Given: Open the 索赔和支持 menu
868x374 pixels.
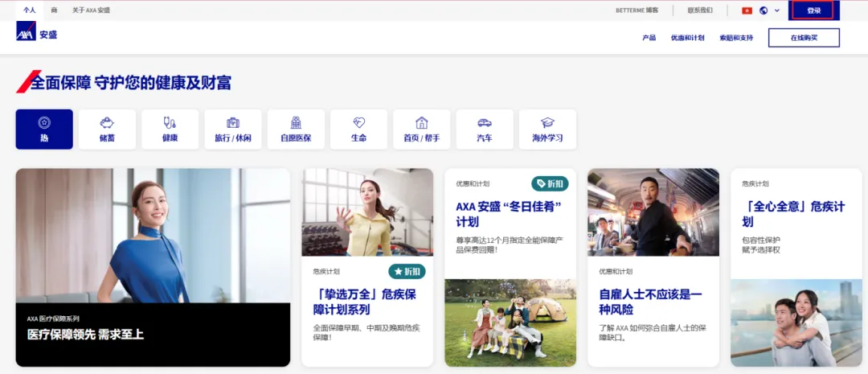Looking at the screenshot, I should click(x=736, y=38).
